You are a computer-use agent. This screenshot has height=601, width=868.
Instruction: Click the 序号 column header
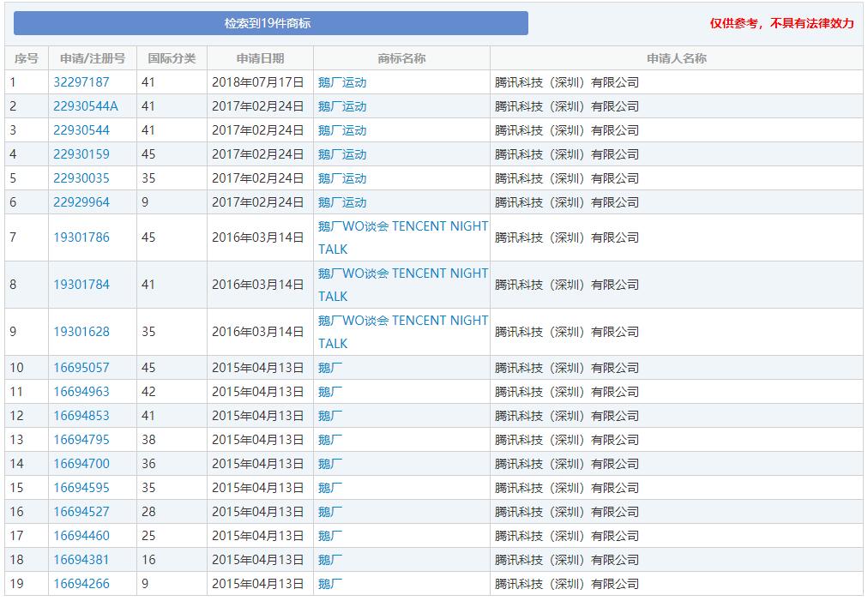click(27, 58)
